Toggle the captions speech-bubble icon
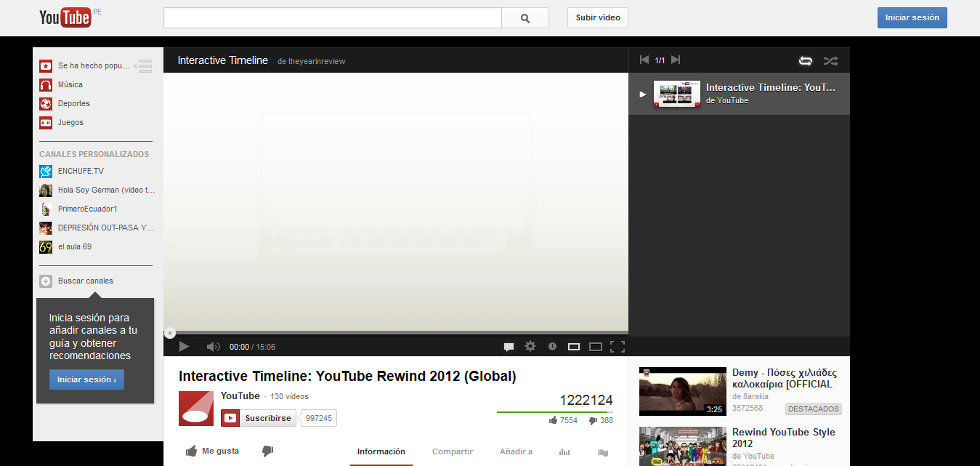Screen dimensions: 980x466 click(x=509, y=347)
